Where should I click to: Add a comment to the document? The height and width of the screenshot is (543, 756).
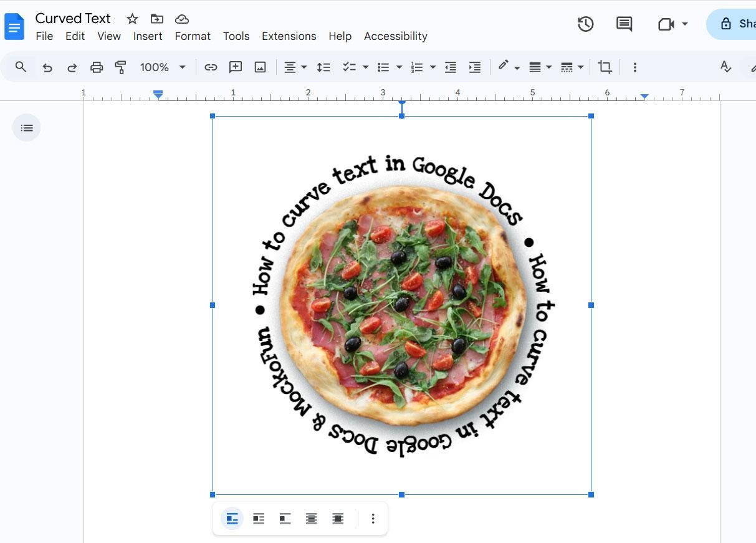(624, 24)
